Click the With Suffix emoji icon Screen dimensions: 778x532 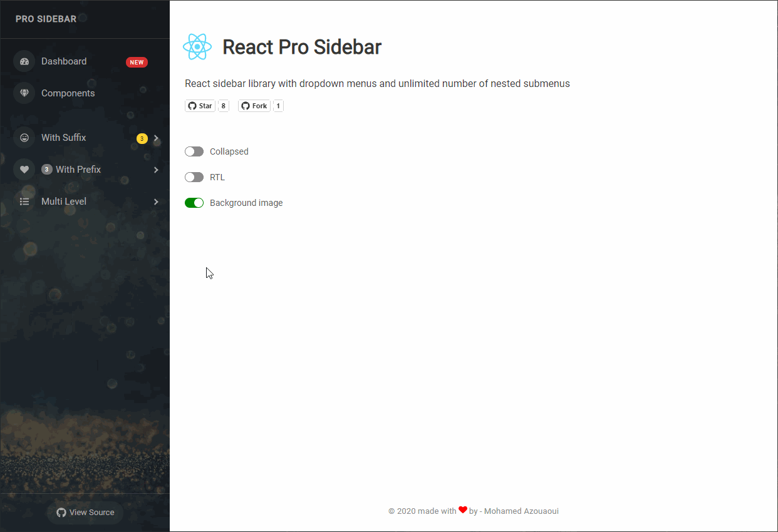[x=24, y=137]
